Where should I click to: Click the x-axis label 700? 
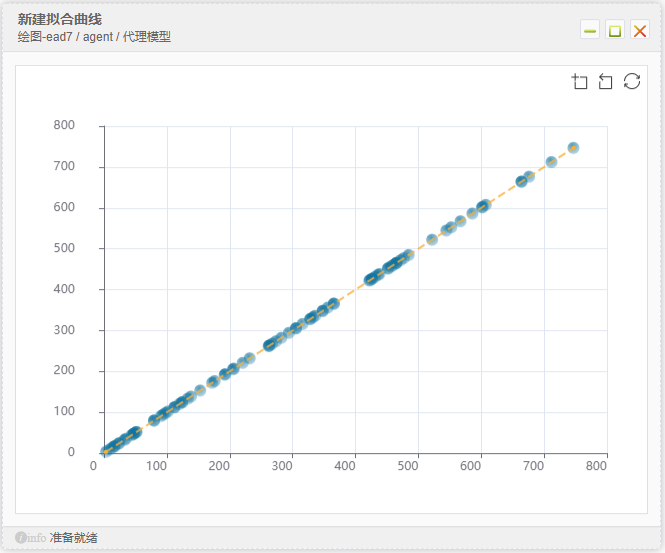coord(534,466)
